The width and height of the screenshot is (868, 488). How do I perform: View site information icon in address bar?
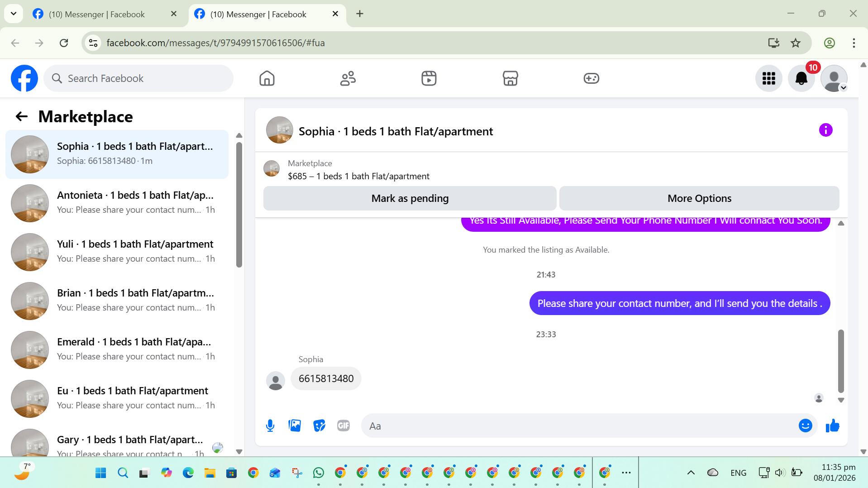93,43
